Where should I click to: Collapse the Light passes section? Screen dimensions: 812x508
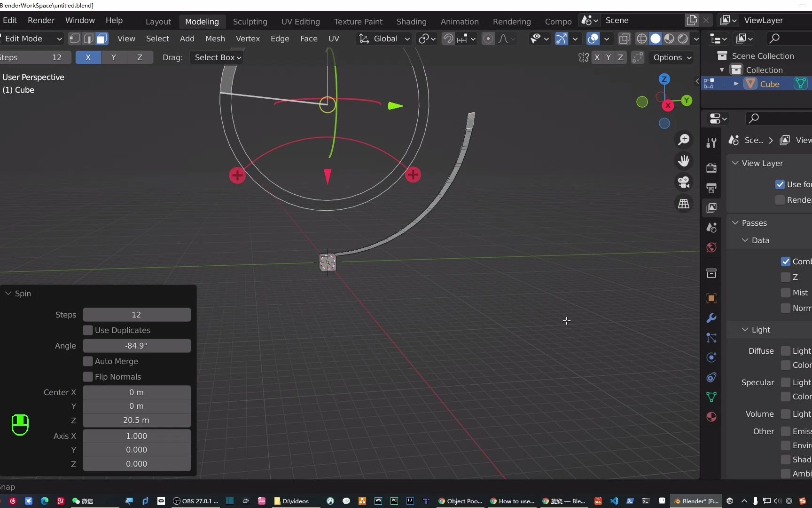tap(745, 330)
